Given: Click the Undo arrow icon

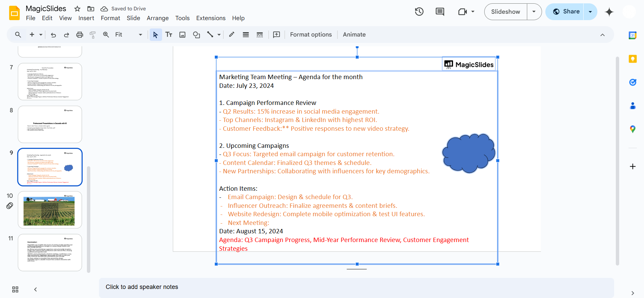Looking at the screenshot, I should (53, 35).
